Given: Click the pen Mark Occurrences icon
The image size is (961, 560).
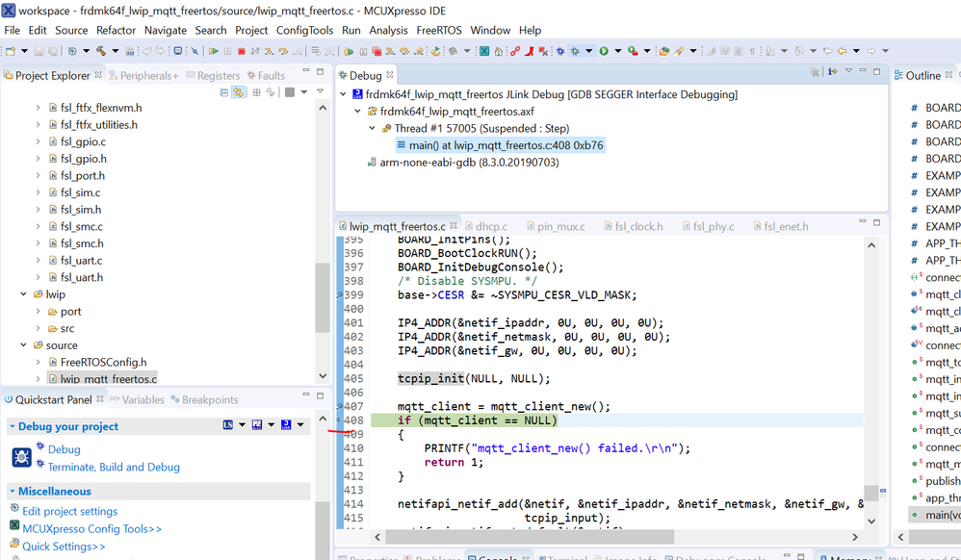Looking at the screenshot, I should pyautogui.click(x=711, y=51).
